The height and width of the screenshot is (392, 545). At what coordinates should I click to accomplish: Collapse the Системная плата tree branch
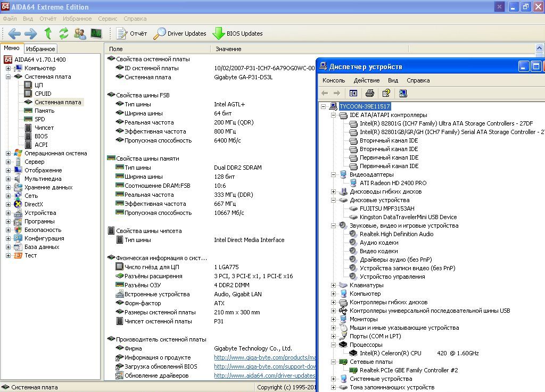[9, 77]
